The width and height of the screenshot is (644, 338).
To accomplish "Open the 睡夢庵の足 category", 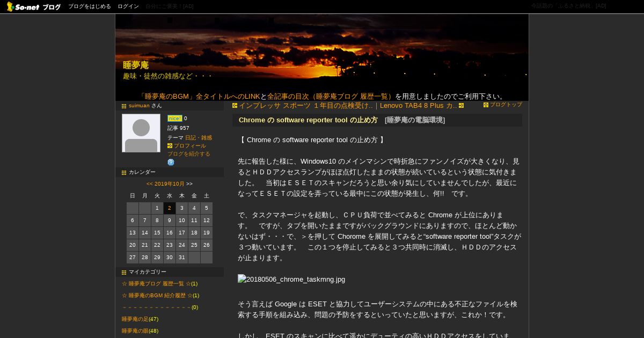I will (x=135, y=319).
